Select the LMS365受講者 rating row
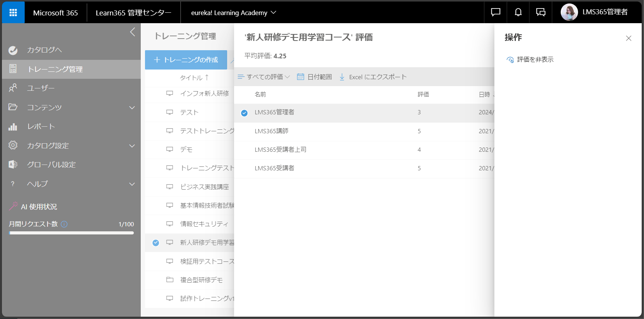 coord(364,168)
